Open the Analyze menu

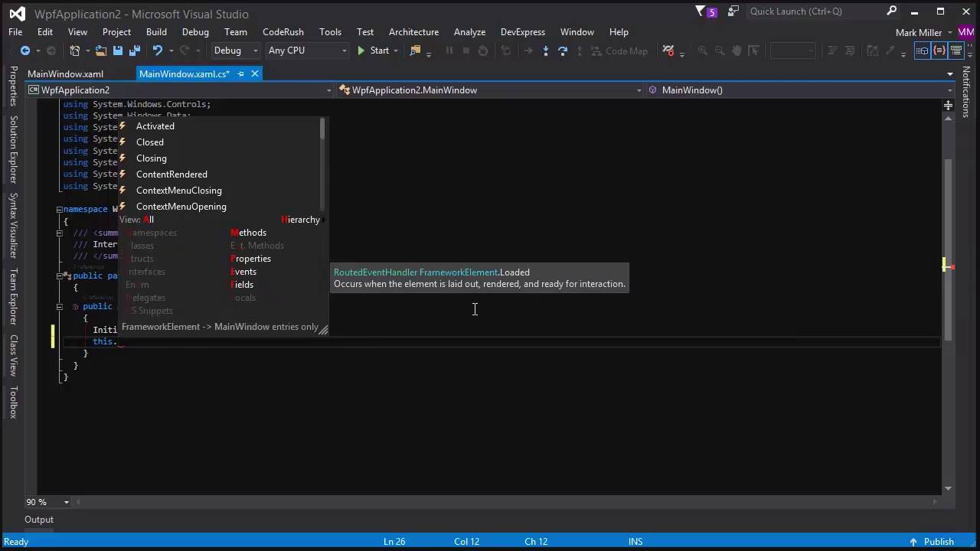[x=469, y=32]
